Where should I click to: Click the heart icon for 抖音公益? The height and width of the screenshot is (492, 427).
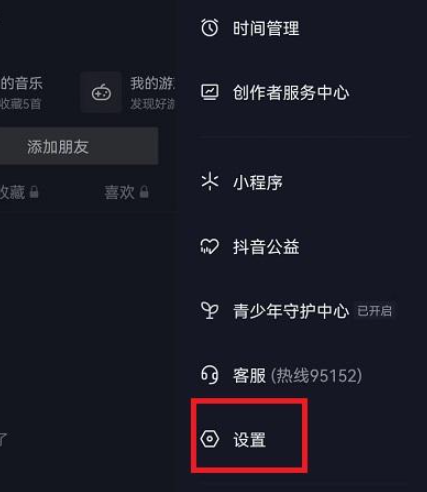(x=210, y=246)
